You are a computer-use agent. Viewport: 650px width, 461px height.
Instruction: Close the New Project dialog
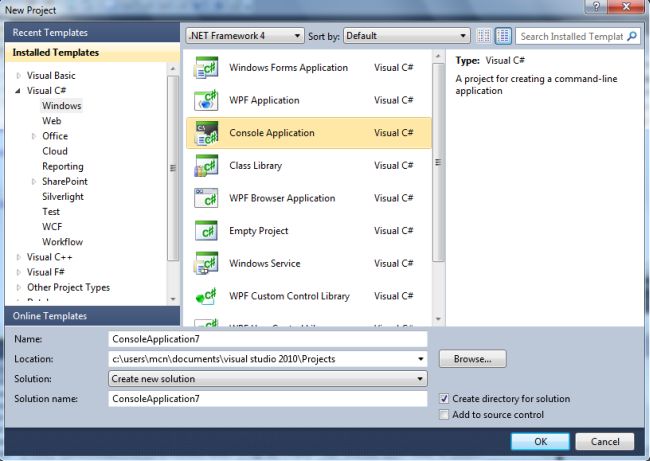tap(626, 7)
